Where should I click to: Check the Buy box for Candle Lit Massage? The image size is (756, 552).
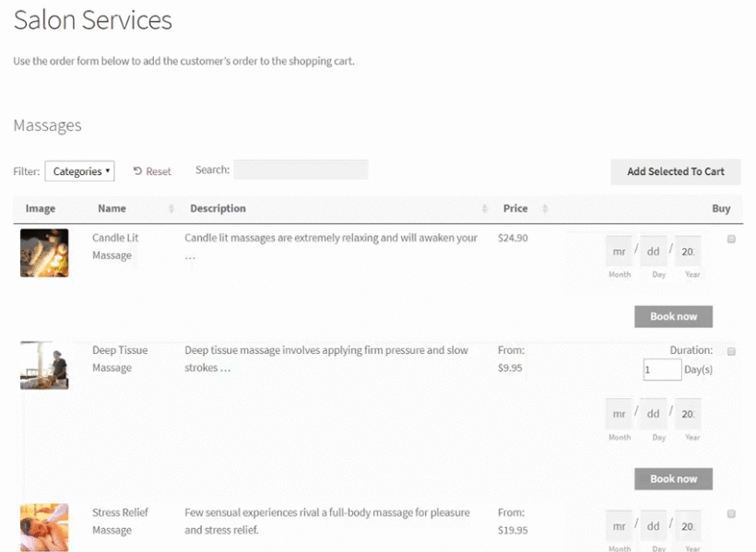[732, 238]
